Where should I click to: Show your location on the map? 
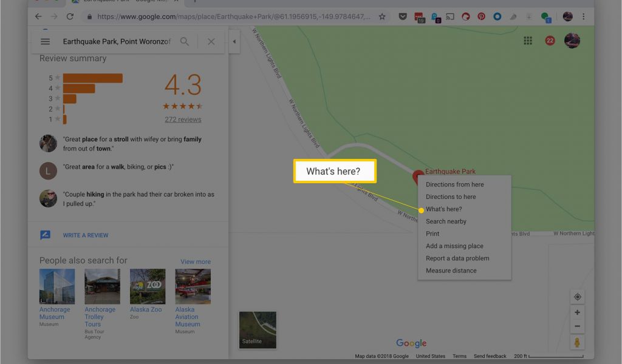pos(578,297)
